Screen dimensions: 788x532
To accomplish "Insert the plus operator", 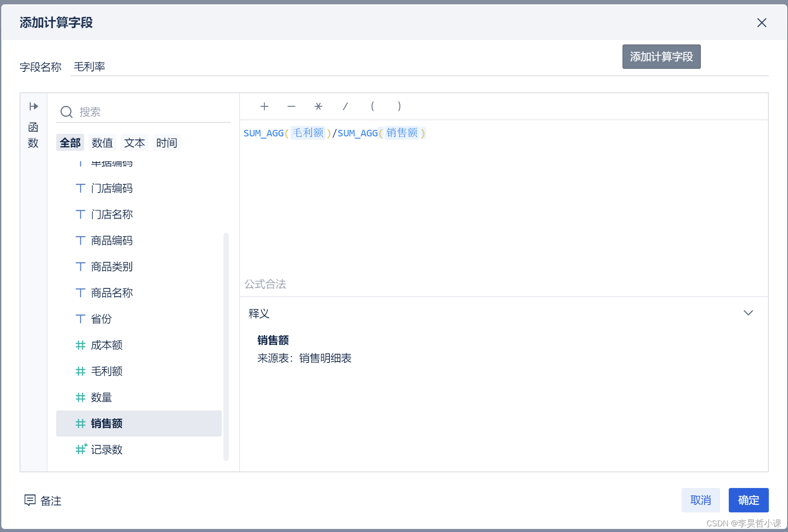I will click(264, 106).
